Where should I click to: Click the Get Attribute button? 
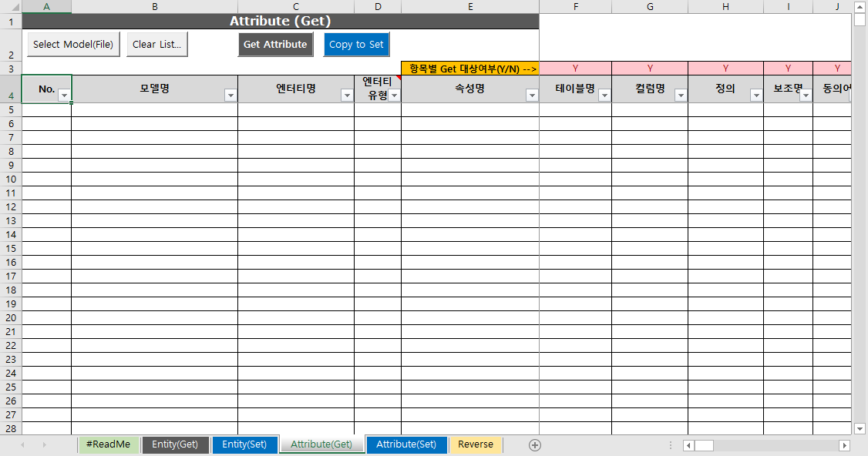[x=275, y=44]
